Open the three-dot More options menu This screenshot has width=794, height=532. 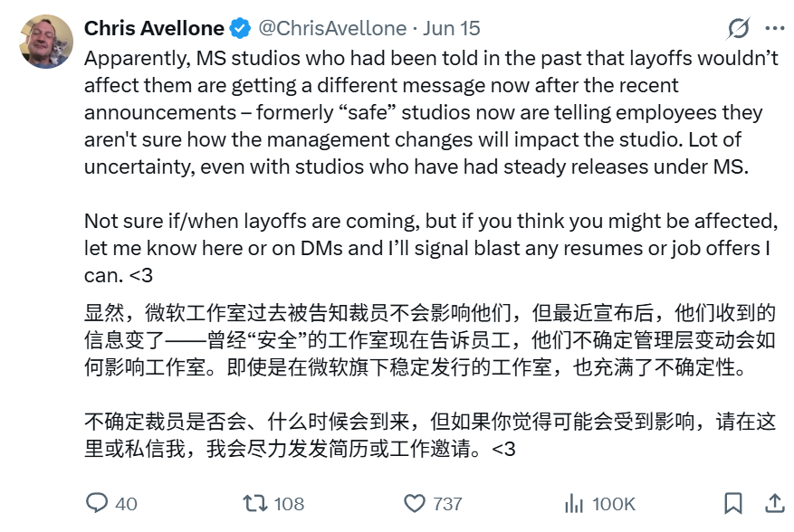775,28
